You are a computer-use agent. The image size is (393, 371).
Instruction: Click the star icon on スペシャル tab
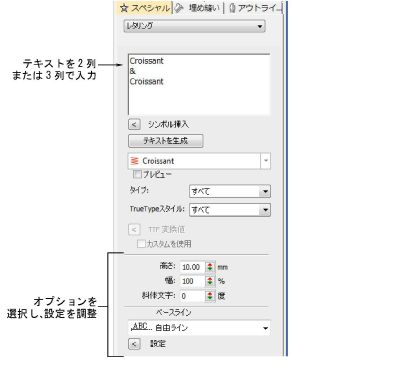point(124,8)
